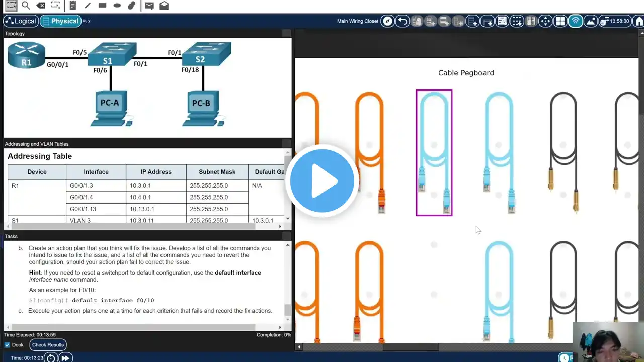Screen dimensions: 644x362
Task: Click the Cable Pegboard title
Action: pos(466,73)
